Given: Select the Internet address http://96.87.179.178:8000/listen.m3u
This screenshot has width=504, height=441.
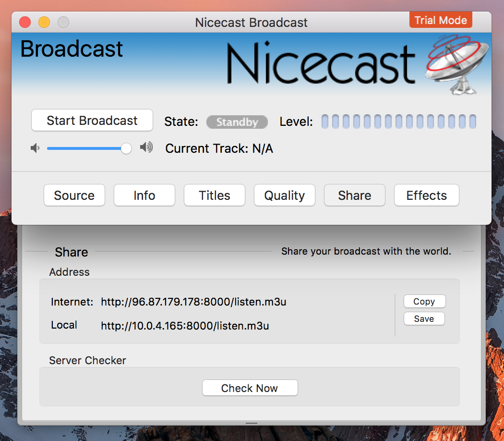Looking at the screenshot, I should (x=193, y=302).
